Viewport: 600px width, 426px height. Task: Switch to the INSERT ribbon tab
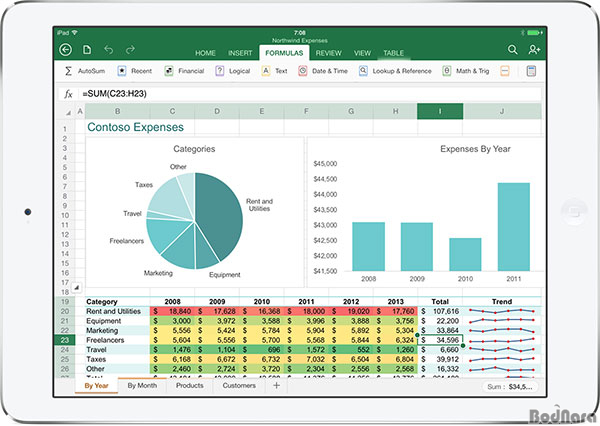pos(239,52)
